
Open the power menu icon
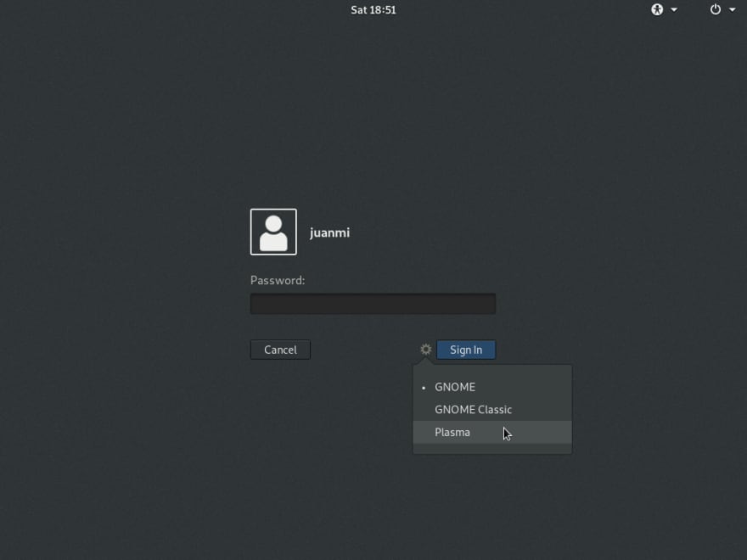(715, 9)
